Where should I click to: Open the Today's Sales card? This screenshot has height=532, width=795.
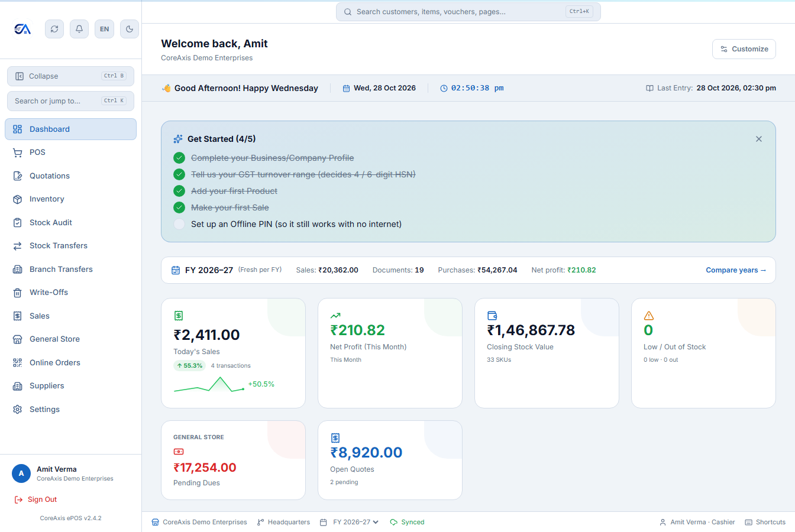coord(233,353)
